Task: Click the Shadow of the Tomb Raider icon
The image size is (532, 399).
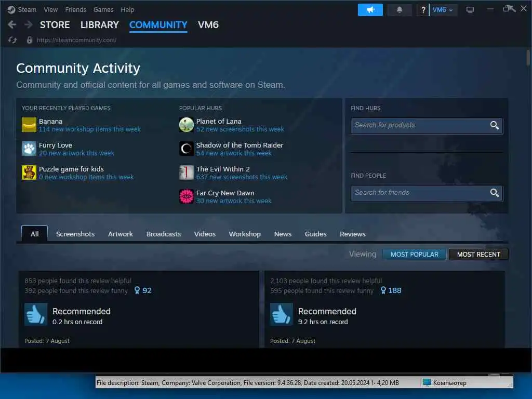Action: 187,149
